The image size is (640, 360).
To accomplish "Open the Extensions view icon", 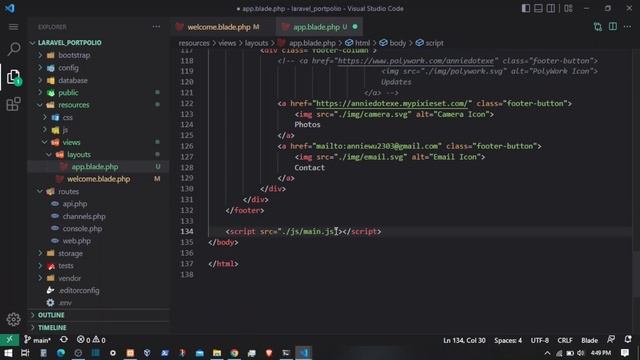I will [13, 104].
